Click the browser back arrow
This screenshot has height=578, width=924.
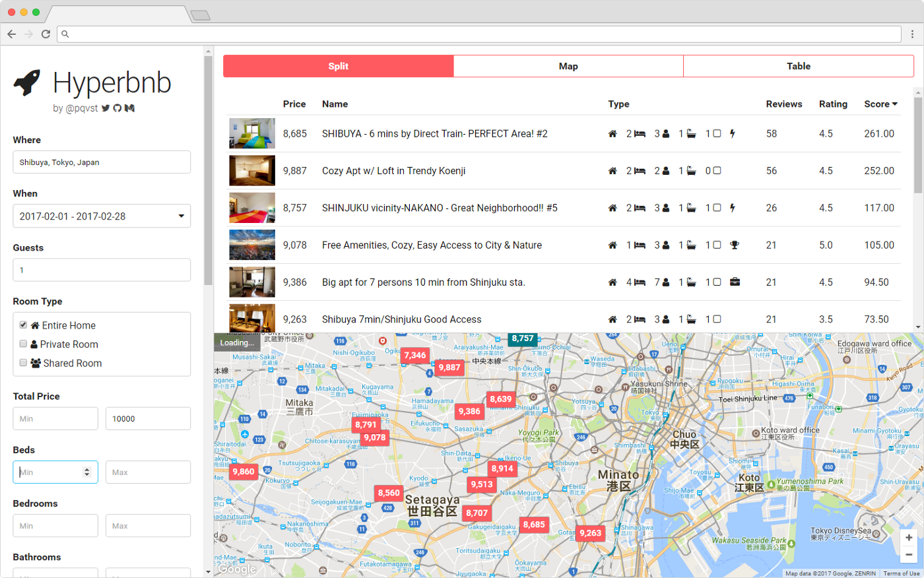click(11, 34)
